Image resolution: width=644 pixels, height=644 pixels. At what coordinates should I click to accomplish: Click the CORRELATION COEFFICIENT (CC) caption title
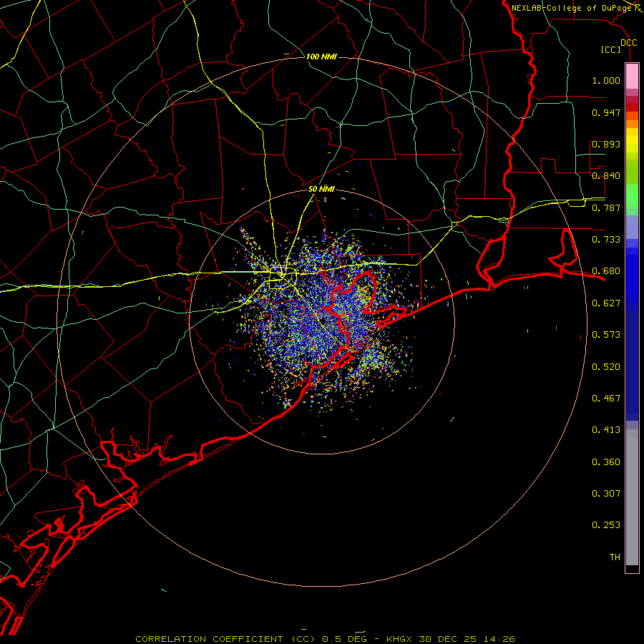(225, 639)
